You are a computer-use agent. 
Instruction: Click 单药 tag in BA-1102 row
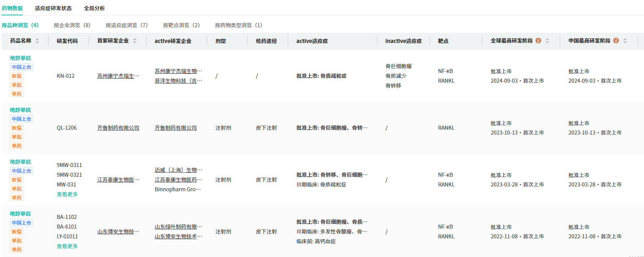[17, 249]
